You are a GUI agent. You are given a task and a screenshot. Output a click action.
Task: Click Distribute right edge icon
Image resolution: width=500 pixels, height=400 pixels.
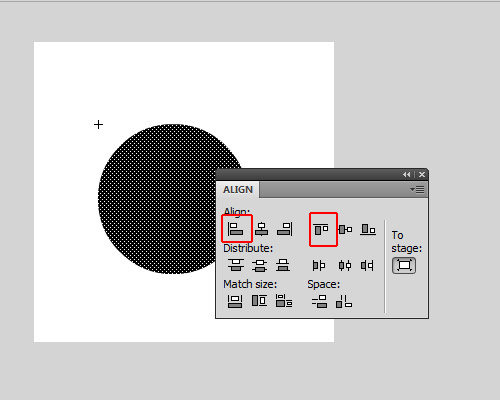(x=367, y=266)
